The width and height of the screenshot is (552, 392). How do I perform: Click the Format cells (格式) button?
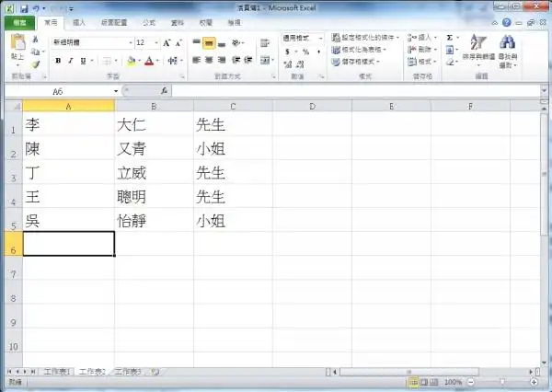[x=422, y=62]
